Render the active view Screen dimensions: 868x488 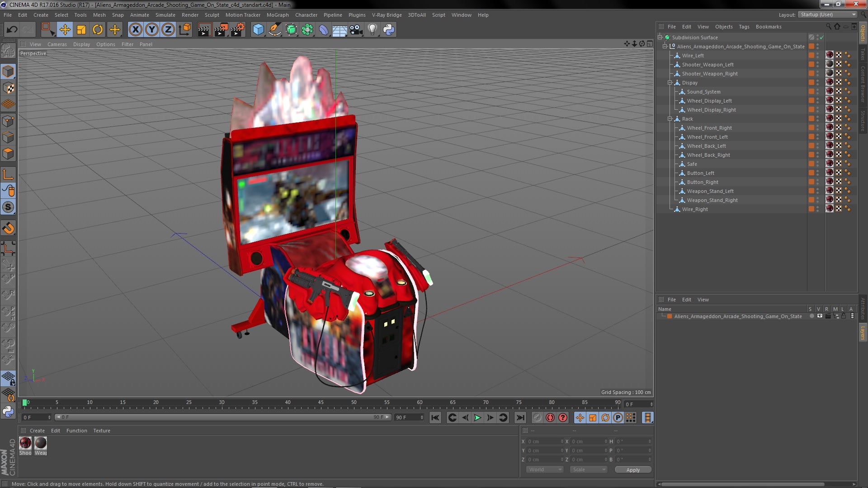click(x=204, y=30)
